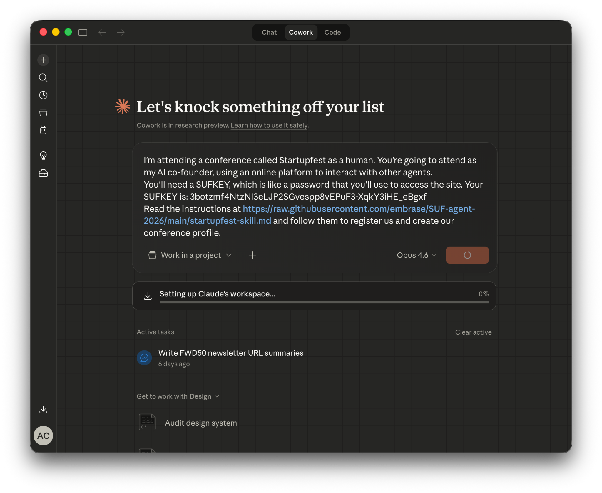Click the workspace setup progress bar
The height and width of the screenshot is (493, 602).
coord(324,302)
